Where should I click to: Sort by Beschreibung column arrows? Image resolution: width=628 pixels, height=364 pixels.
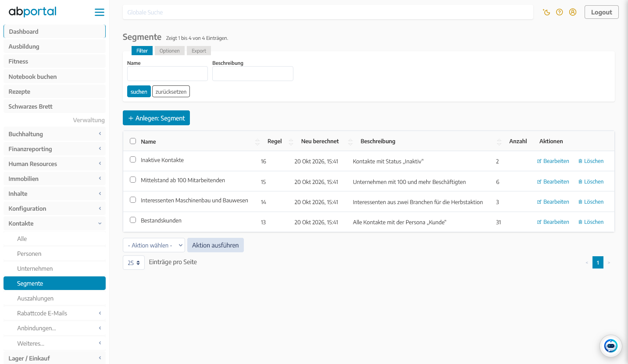499,141
